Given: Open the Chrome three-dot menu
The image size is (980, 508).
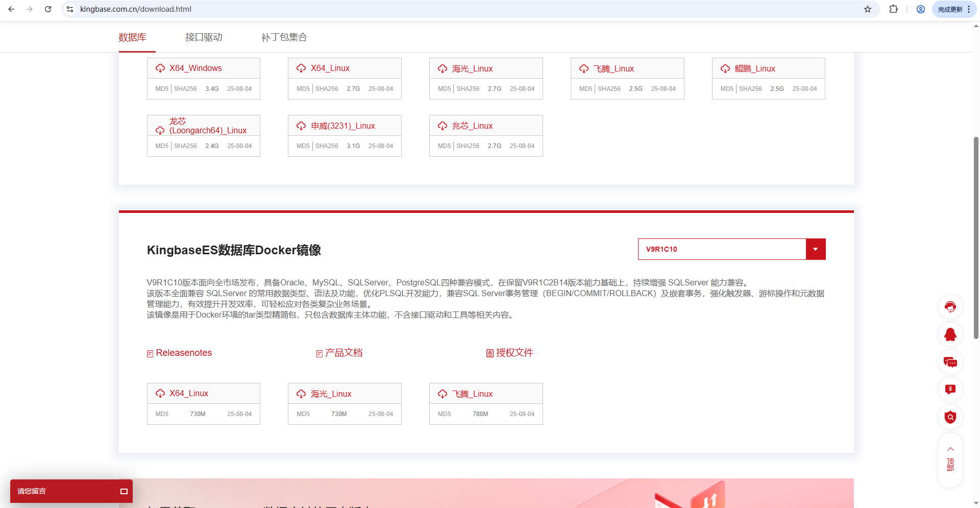Looking at the screenshot, I should (969, 9).
